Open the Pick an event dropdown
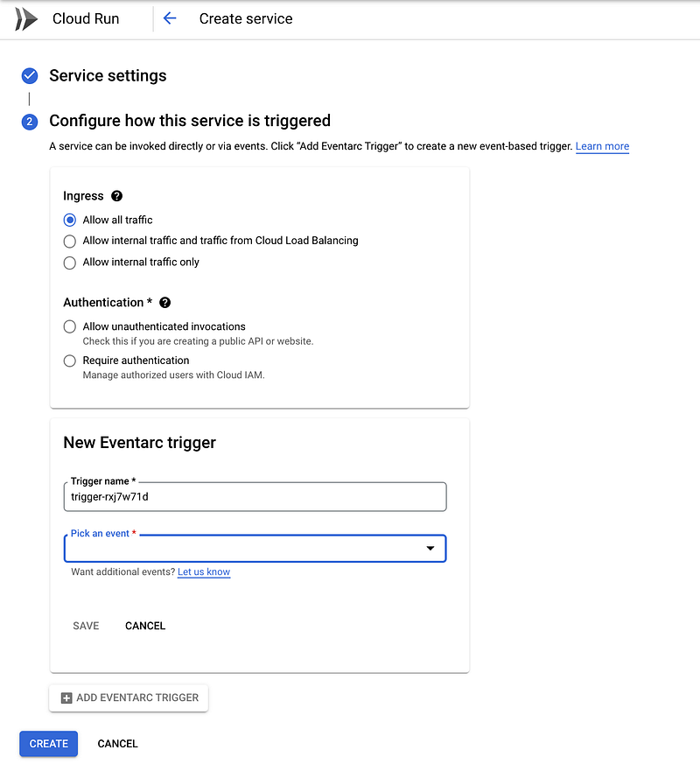The image size is (700, 771). (255, 548)
